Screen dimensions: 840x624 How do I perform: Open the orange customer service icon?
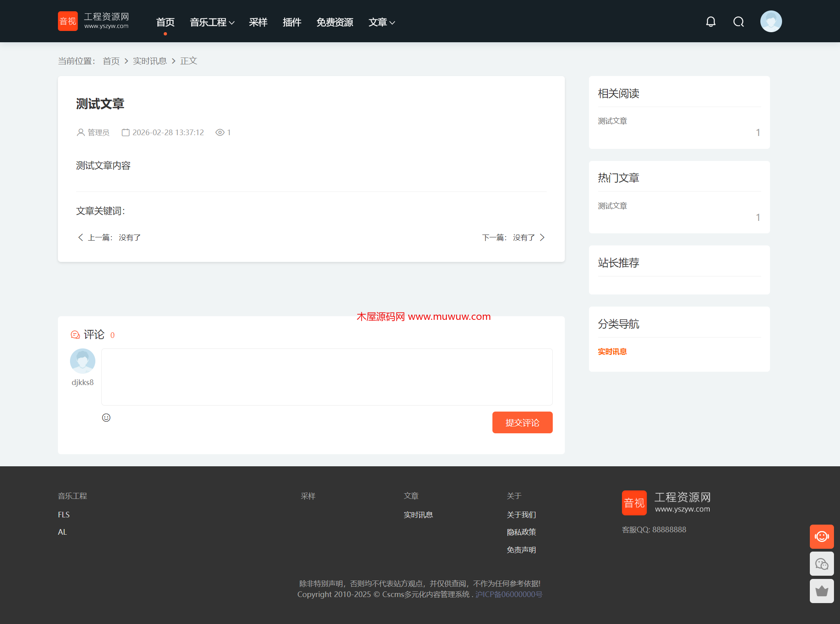(821, 536)
